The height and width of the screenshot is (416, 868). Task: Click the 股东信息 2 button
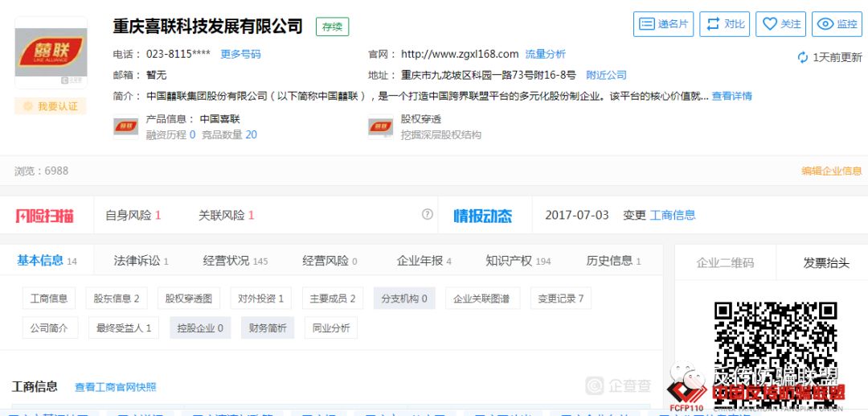[117, 299]
